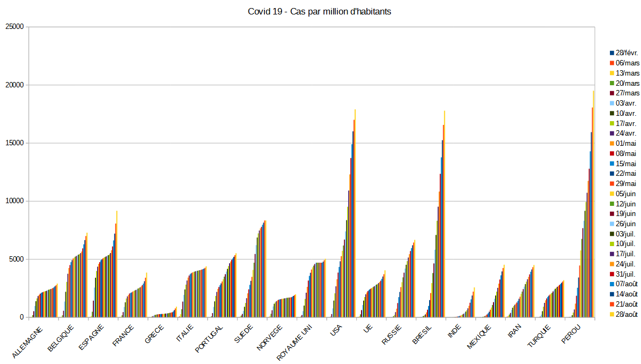Select the 28/févr. legend color swatch
The height and width of the screenshot is (364, 641).
coord(611,53)
